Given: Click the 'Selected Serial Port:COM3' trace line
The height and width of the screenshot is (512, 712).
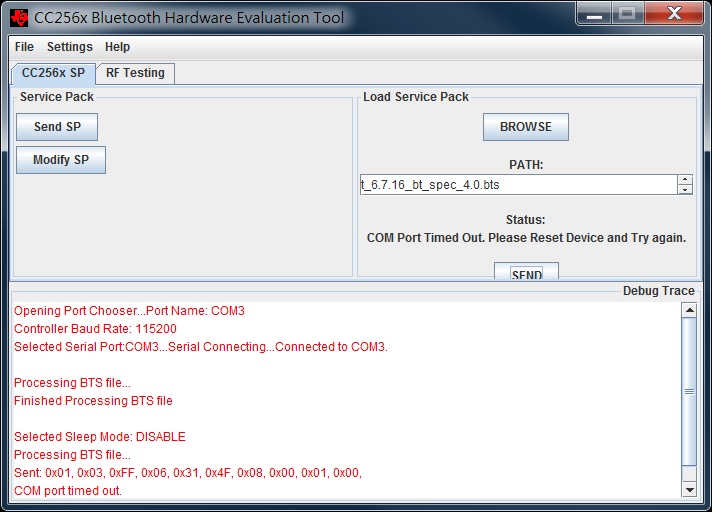Looking at the screenshot, I should (x=201, y=347).
